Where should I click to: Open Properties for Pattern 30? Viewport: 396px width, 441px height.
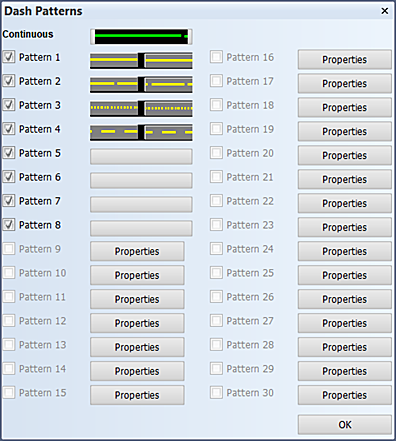pyautogui.click(x=345, y=395)
